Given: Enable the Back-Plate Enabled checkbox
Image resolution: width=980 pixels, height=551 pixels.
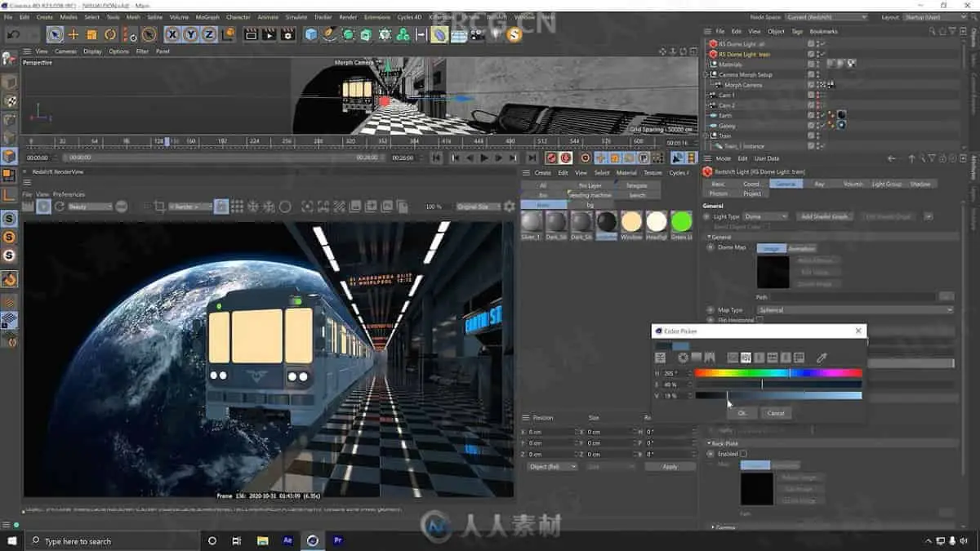Looking at the screenshot, I should click(x=743, y=454).
